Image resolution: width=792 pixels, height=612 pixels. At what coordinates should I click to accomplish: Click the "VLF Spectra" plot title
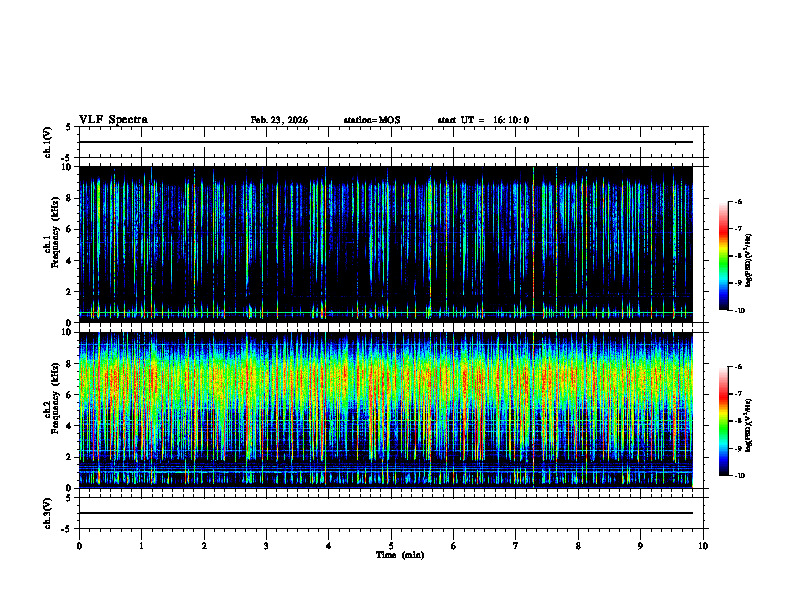pos(113,120)
